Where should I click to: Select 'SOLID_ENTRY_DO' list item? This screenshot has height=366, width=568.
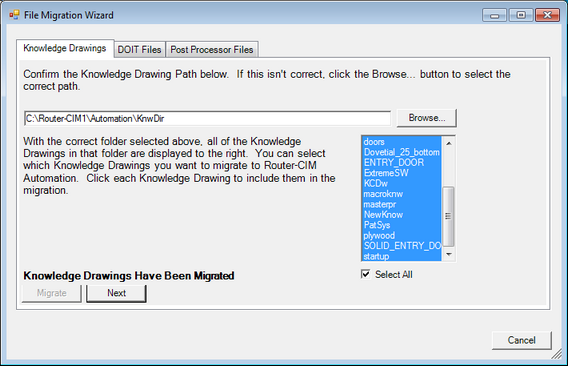402,246
